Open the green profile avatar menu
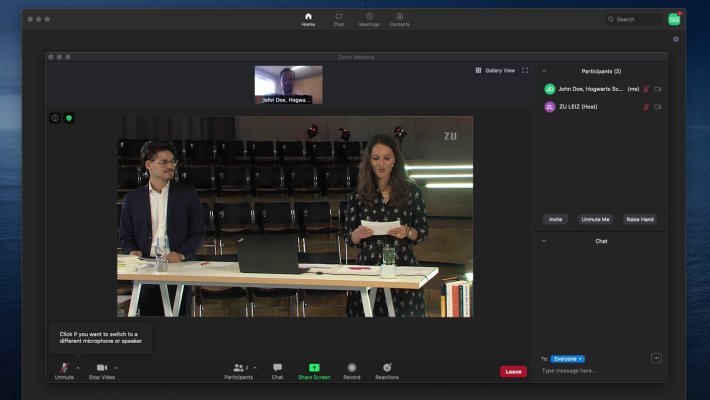Viewport: 710px width, 400px height. click(674, 19)
